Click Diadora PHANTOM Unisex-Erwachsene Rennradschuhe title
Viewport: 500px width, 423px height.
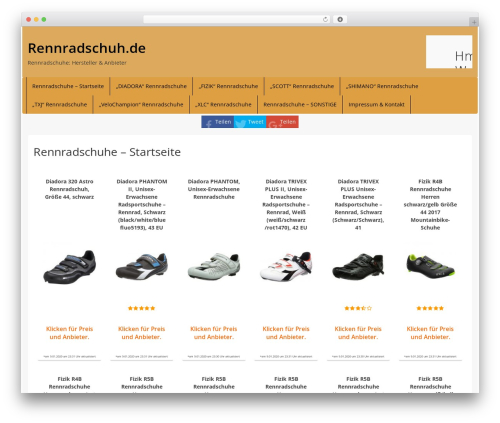(x=214, y=189)
